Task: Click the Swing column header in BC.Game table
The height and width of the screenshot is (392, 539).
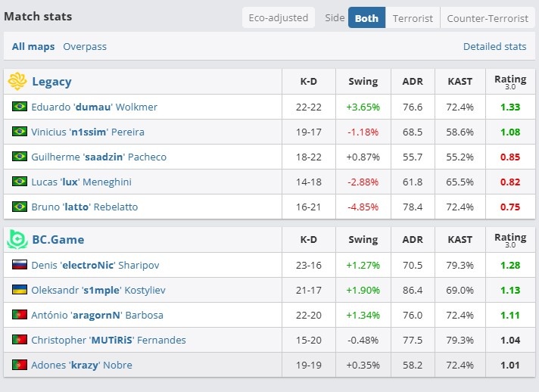Action: [363, 240]
